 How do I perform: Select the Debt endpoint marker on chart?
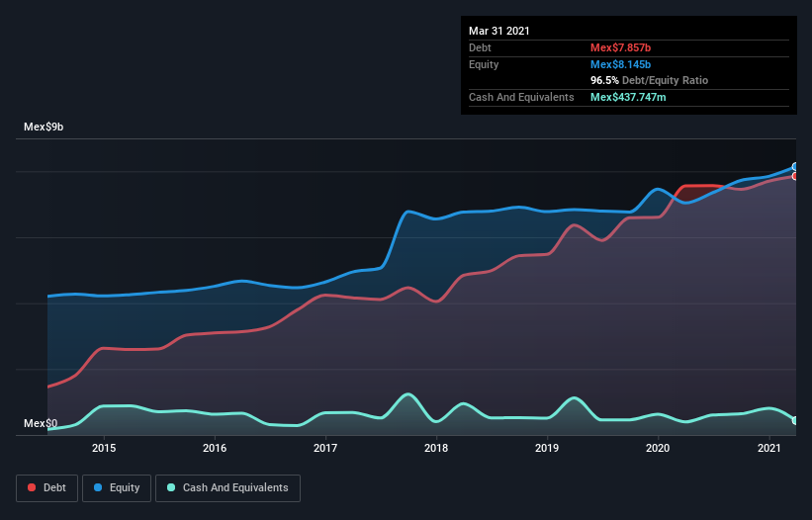[795, 176]
